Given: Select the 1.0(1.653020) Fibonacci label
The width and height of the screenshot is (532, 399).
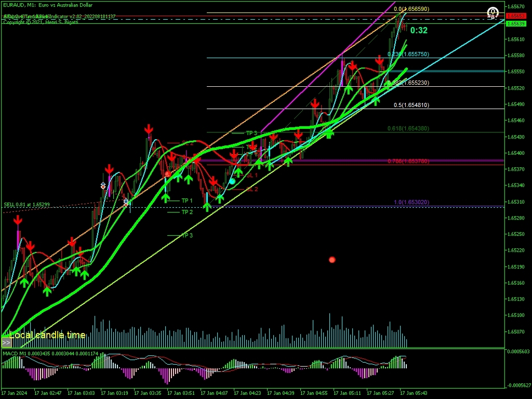Looking at the screenshot, I should pyautogui.click(x=411, y=202).
